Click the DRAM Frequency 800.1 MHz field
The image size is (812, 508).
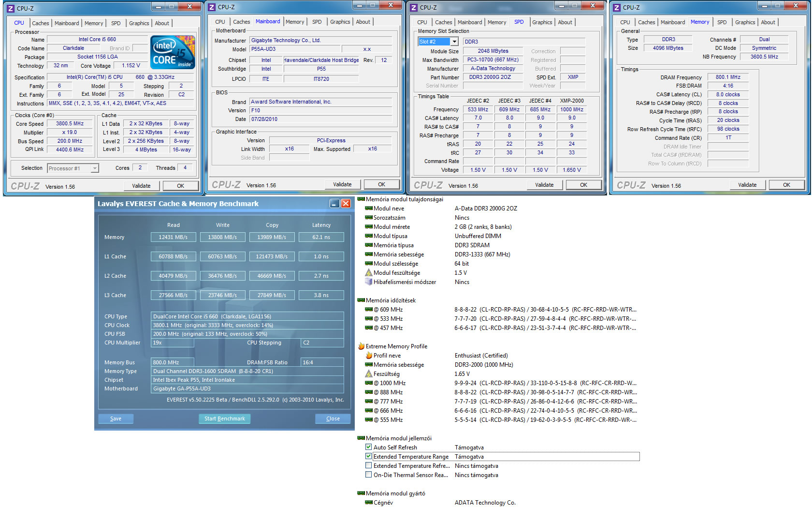tap(728, 77)
